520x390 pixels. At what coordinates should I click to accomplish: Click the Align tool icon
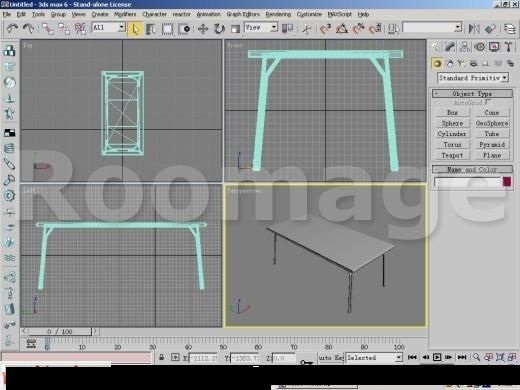pyautogui.click(x=490, y=29)
